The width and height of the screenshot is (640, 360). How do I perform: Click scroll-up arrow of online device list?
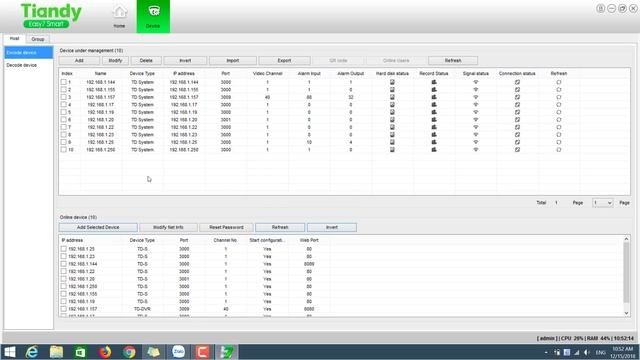(627, 239)
